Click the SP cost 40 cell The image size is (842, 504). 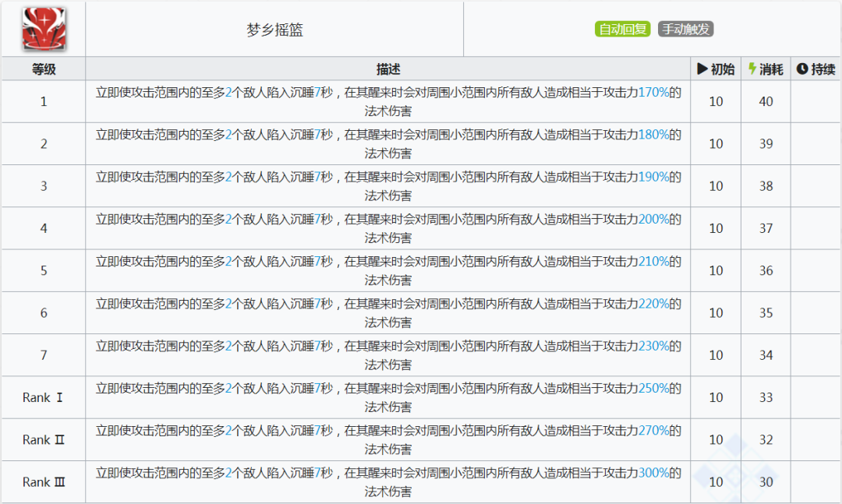pyautogui.click(x=766, y=101)
